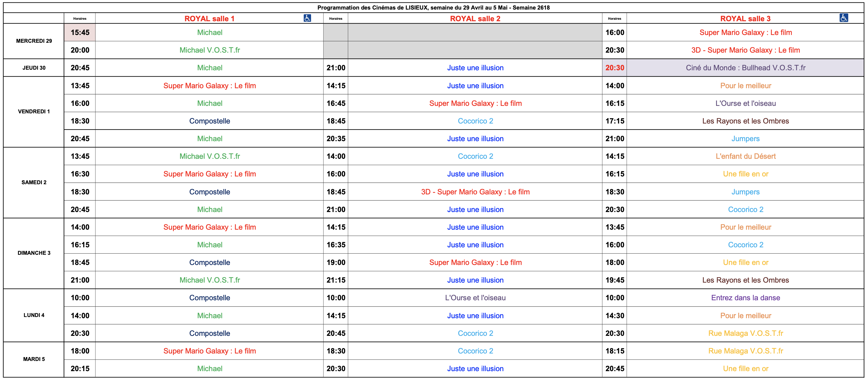This screenshot has height=381, width=868.
Task: Select Une fille en or on Mardi
Action: pyautogui.click(x=745, y=369)
